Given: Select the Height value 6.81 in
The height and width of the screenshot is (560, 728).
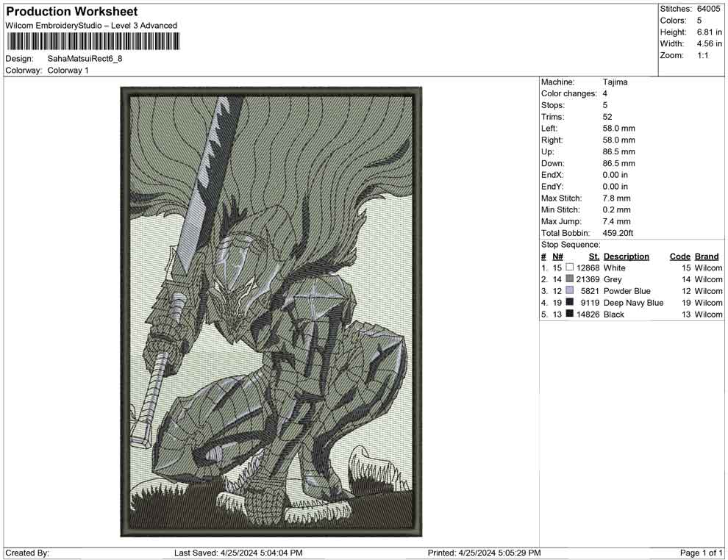Looking at the screenshot, I should [710, 32].
